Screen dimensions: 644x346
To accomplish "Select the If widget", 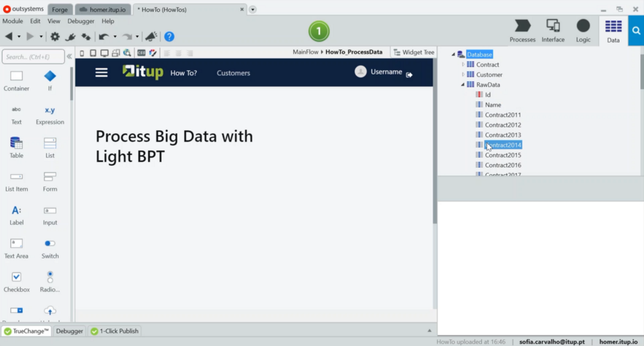I will coord(50,81).
